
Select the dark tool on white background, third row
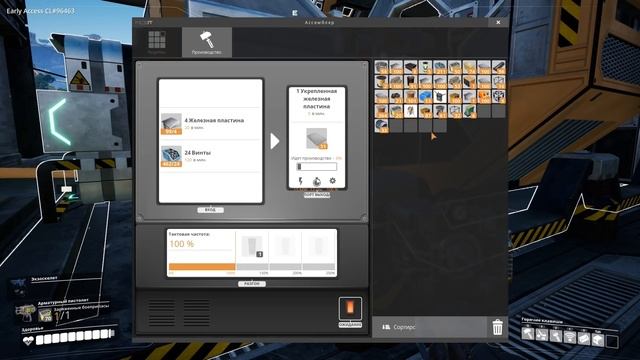point(440,97)
